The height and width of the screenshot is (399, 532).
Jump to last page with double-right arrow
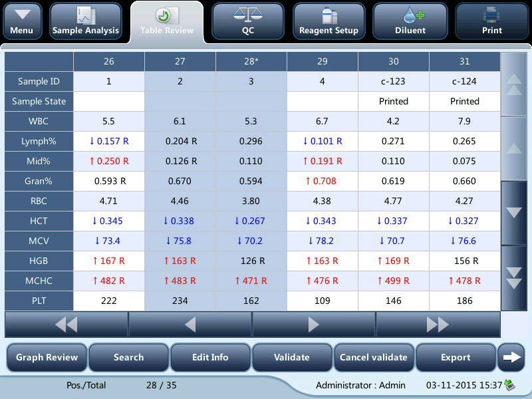pos(437,324)
